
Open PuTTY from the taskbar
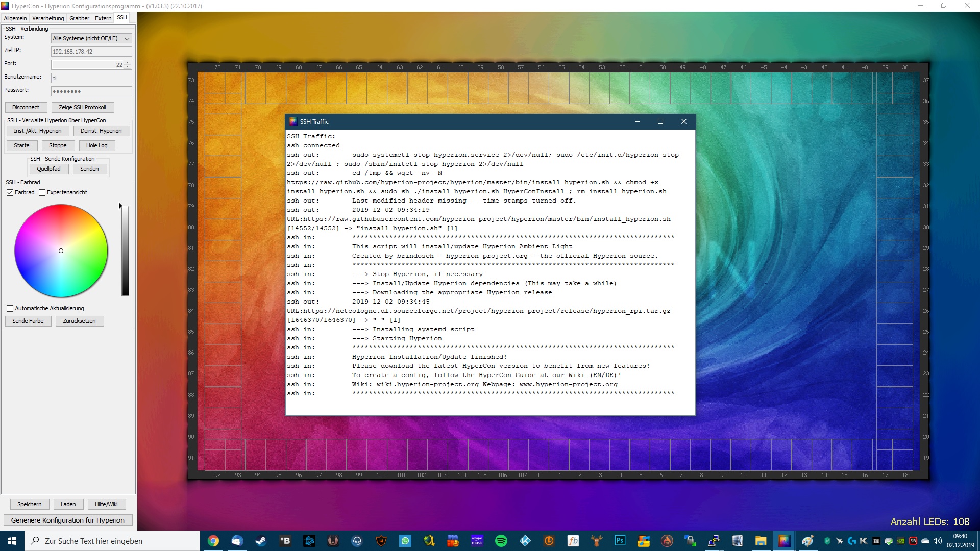(x=714, y=541)
